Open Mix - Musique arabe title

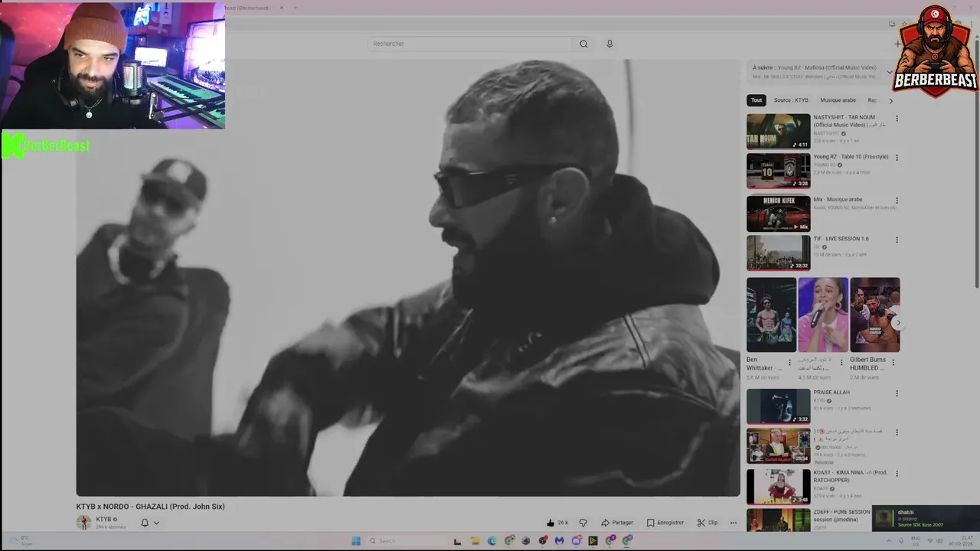(x=838, y=199)
